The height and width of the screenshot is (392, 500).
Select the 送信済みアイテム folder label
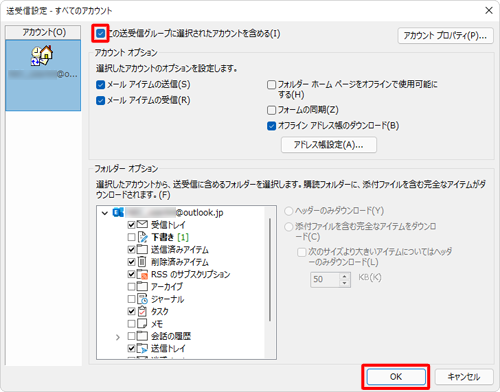click(180, 250)
